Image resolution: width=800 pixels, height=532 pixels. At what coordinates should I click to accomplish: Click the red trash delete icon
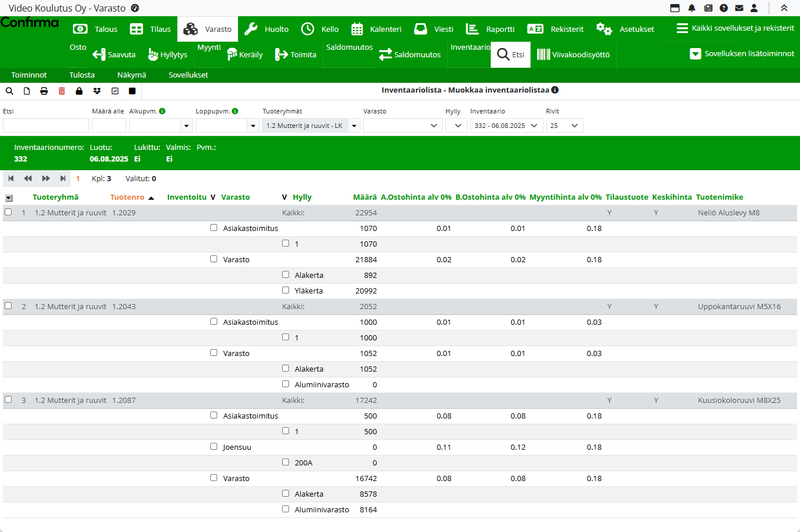[62, 91]
